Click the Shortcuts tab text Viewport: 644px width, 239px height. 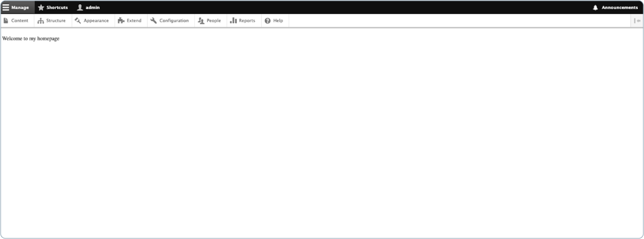pos(57,7)
